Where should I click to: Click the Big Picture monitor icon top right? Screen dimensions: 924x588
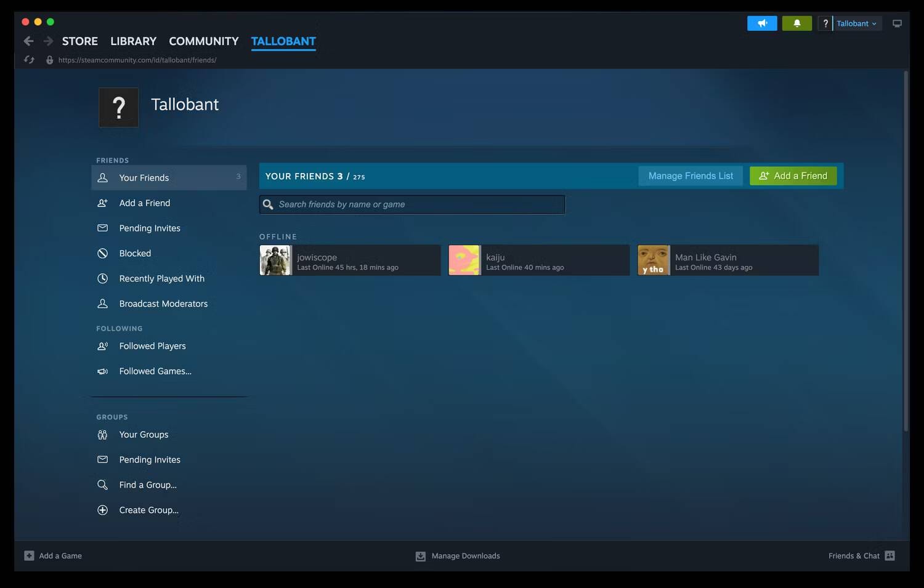(897, 23)
